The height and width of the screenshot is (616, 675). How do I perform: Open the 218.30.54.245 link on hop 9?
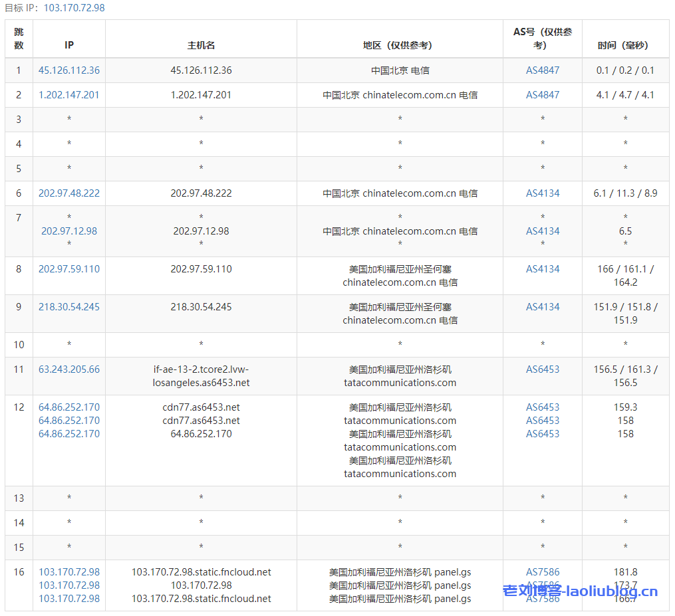pyautogui.click(x=69, y=307)
